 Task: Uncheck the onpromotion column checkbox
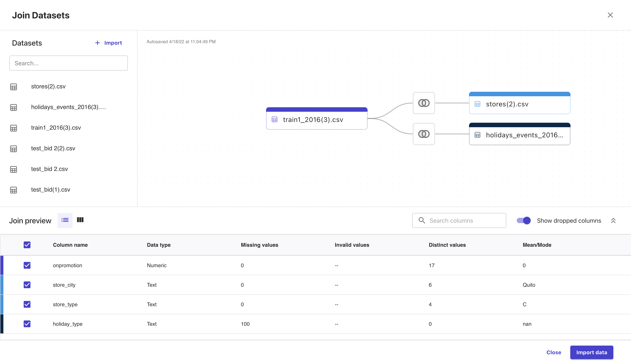pyautogui.click(x=27, y=265)
